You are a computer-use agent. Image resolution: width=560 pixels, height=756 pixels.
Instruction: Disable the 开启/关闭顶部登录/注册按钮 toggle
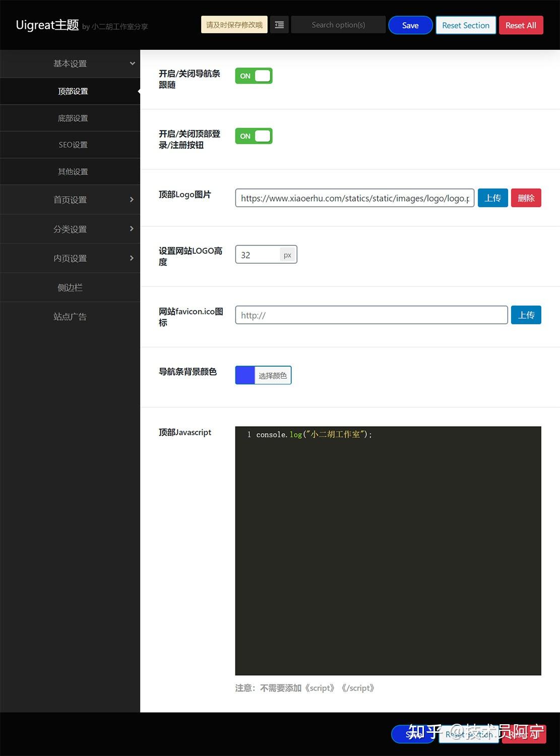click(x=253, y=136)
